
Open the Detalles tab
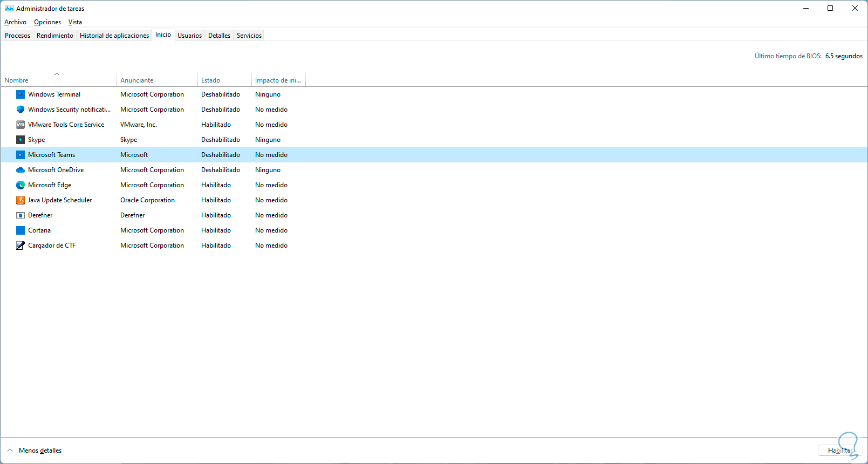click(x=220, y=36)
